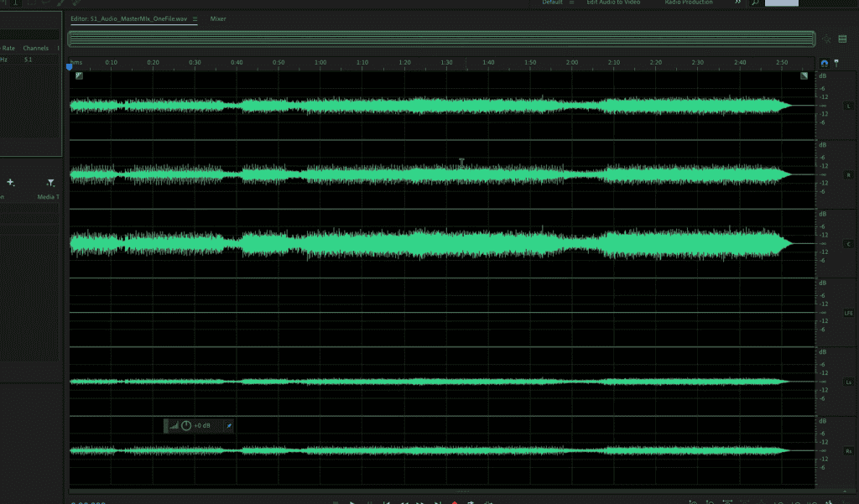859x504 pixels.
Task: Open the Default workspace menu icon
Action: coord(571,3)
